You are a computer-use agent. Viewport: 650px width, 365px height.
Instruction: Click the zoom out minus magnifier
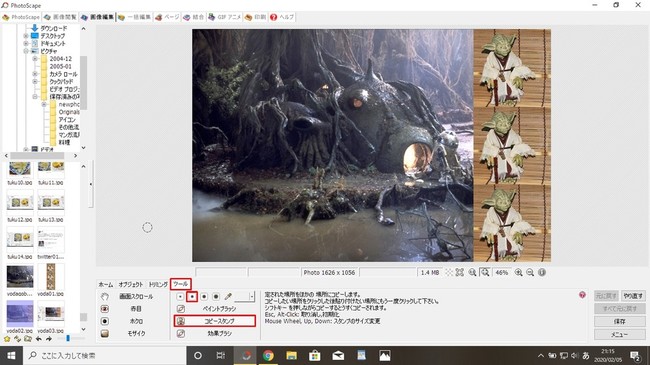pyautogui.click(x=530, y=273)
